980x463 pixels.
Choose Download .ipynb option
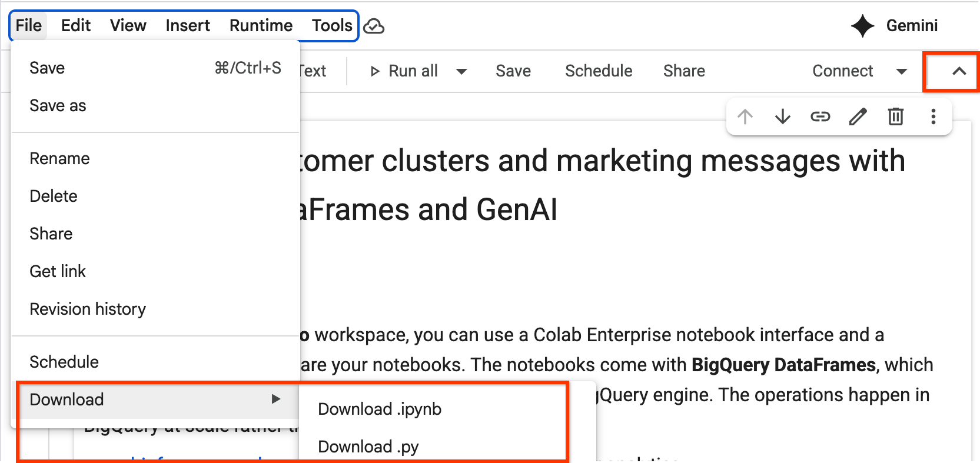(x=380, y=409)
